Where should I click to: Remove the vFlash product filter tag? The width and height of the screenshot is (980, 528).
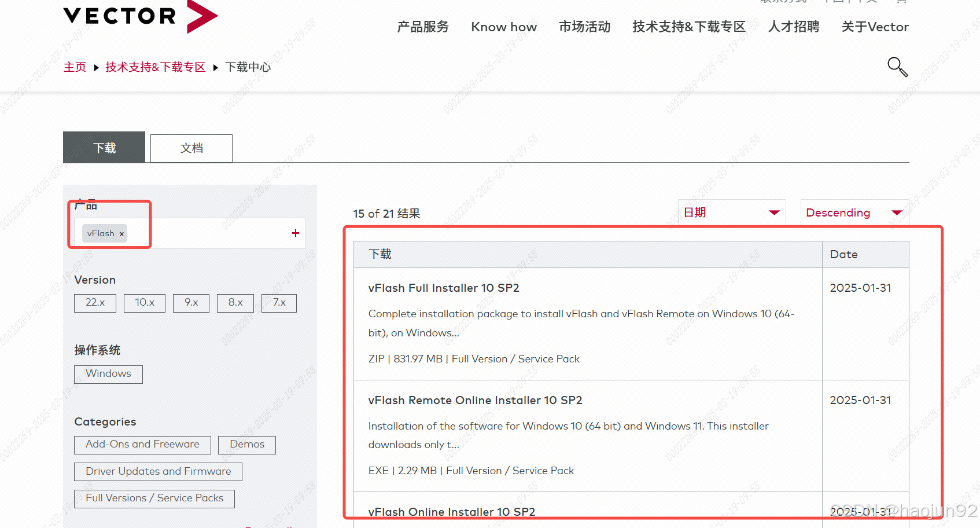point(121,234)
